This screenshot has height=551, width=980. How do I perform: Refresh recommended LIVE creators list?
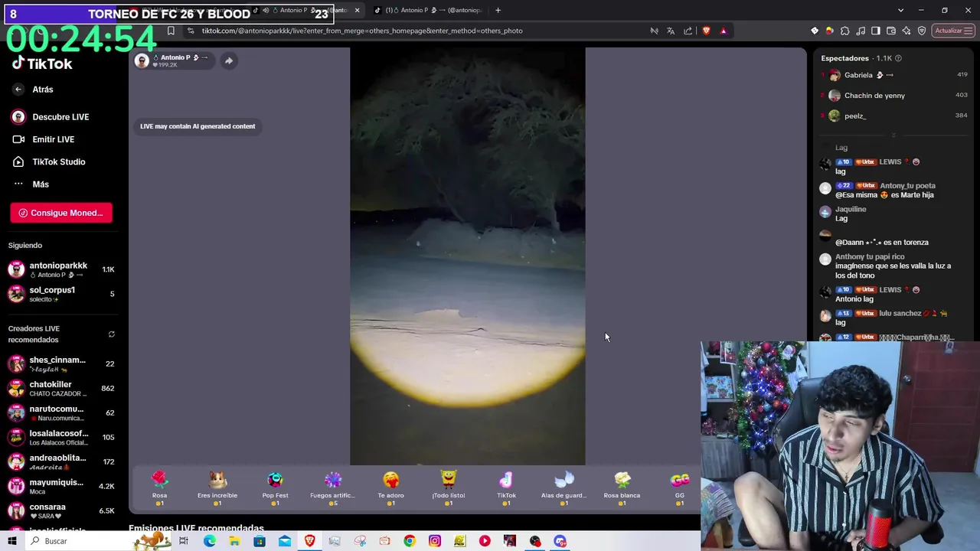112,334
